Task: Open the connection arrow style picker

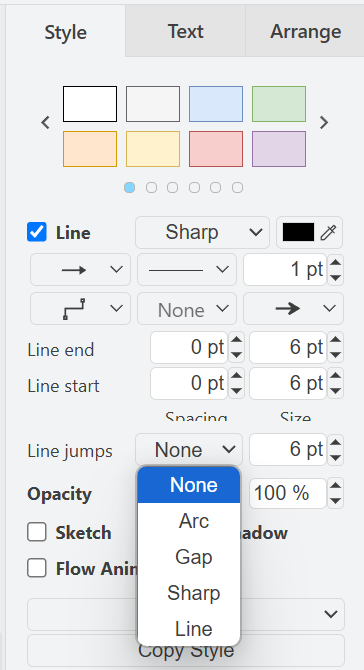Action: [x=80, y=270]
